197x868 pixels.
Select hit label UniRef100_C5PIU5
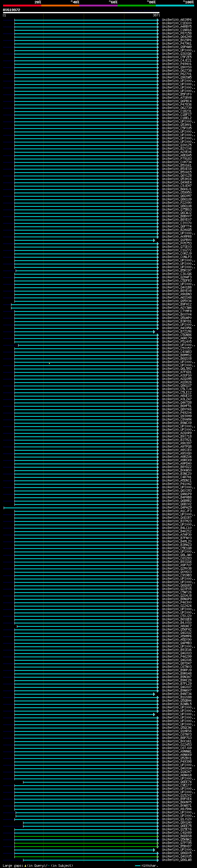click(176, 128)
